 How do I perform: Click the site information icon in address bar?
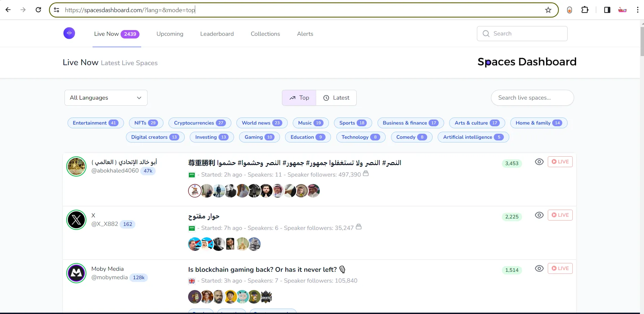point(57,10)
